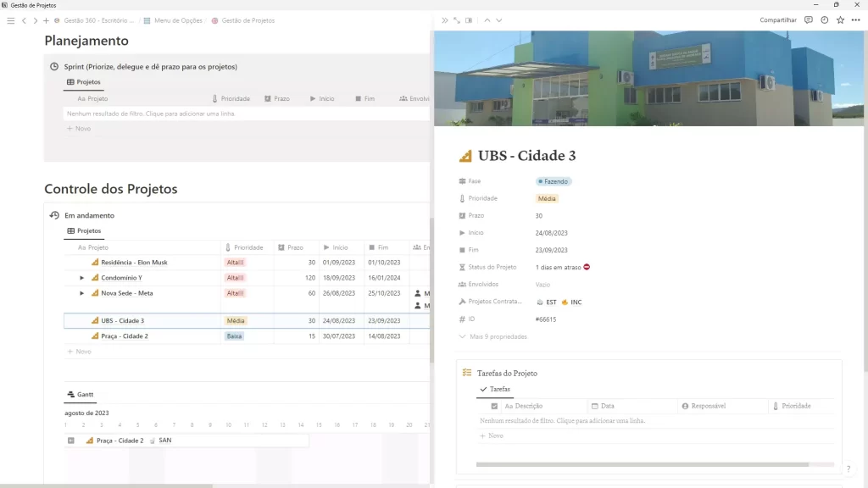Click Residência - Elon Musk row icon
This screenshot has height=488, width=868.
(x=95, y=263)
